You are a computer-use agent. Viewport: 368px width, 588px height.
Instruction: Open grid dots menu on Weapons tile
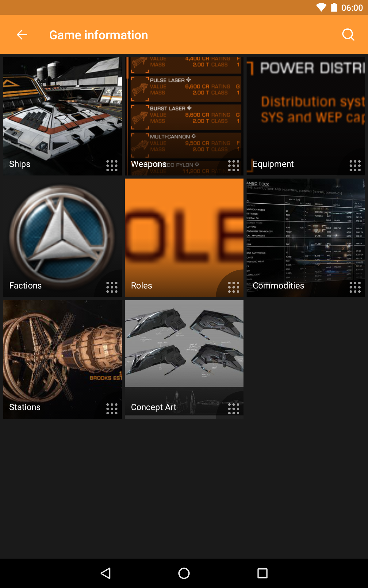[x=234, y=166]
